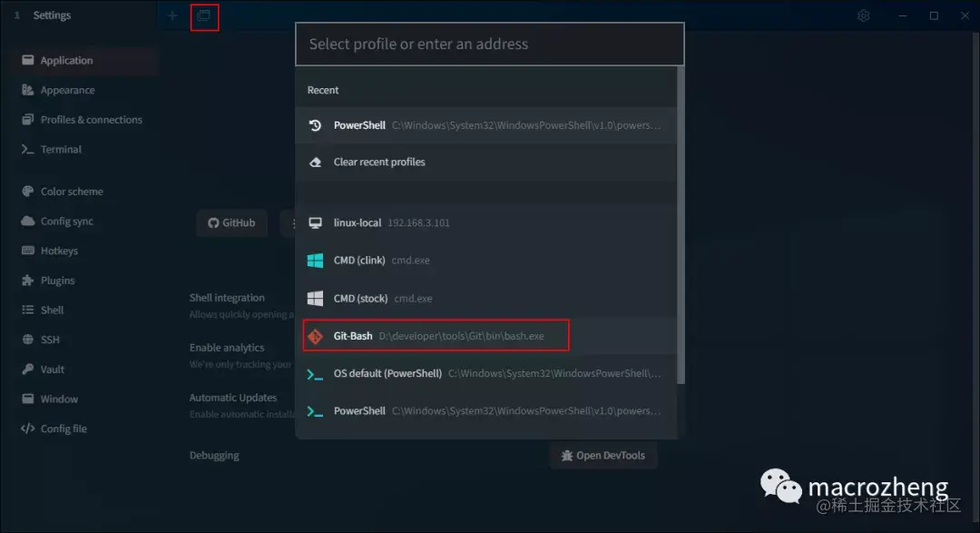This screenshot has height=533, width=980.
Task: Click Open DevTools
Action: tap(603, 455)
